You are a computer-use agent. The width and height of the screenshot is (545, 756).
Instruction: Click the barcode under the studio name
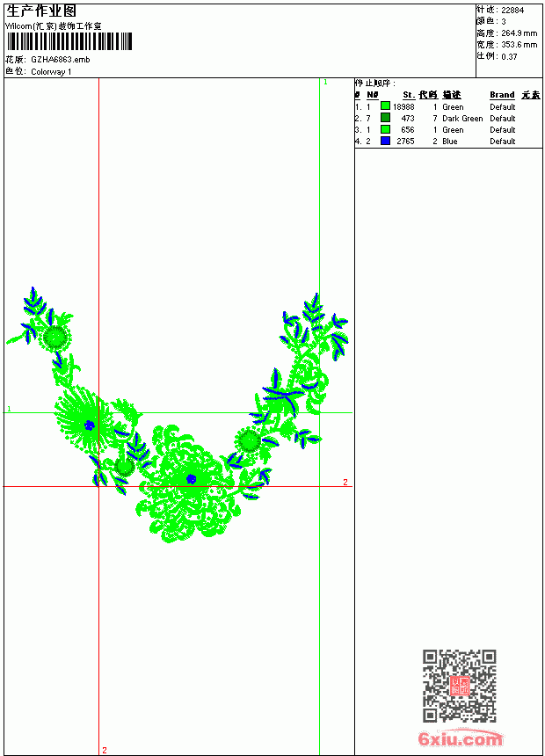point(69,41)
